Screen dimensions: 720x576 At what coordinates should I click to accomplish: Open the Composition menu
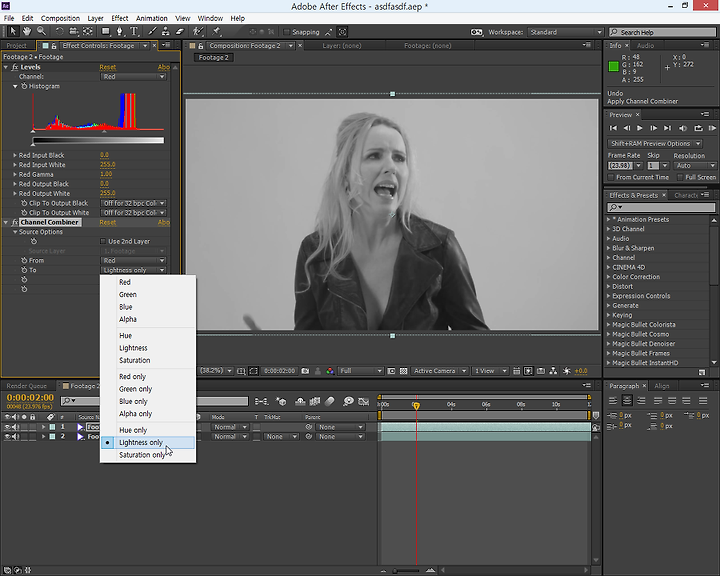coord(60,18)
